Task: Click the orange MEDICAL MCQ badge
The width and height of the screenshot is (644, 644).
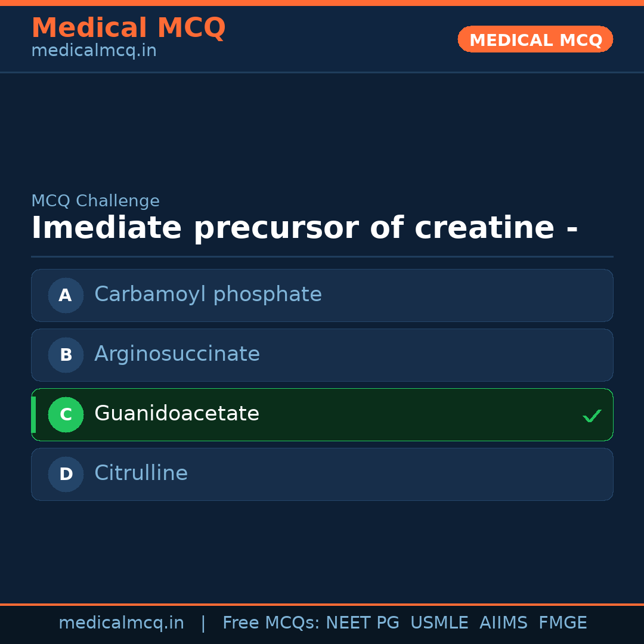Action: coord(535,39)
